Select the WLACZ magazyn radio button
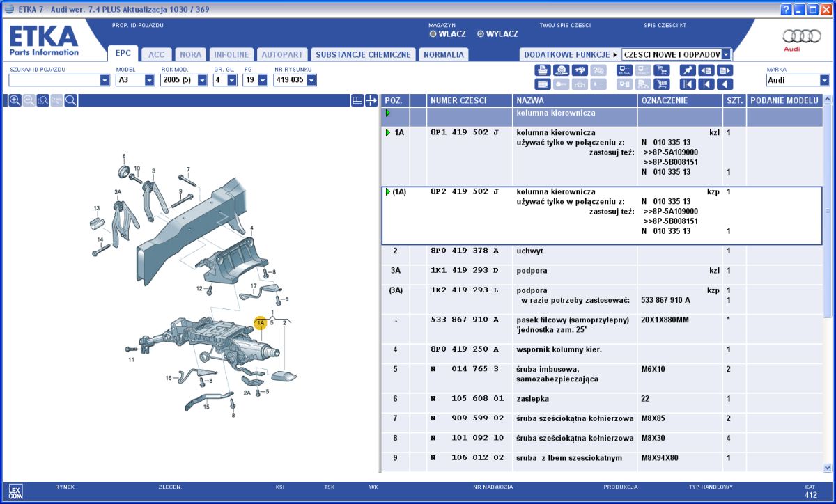Image resolution: width=836 pixels, height=504 pixels. (433, 33)
